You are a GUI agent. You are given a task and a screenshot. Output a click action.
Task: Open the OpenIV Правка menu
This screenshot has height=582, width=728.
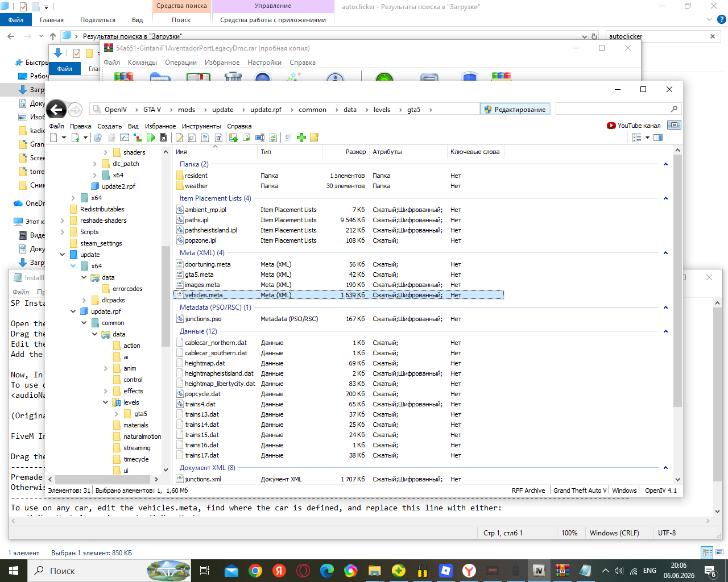point(80,126)
